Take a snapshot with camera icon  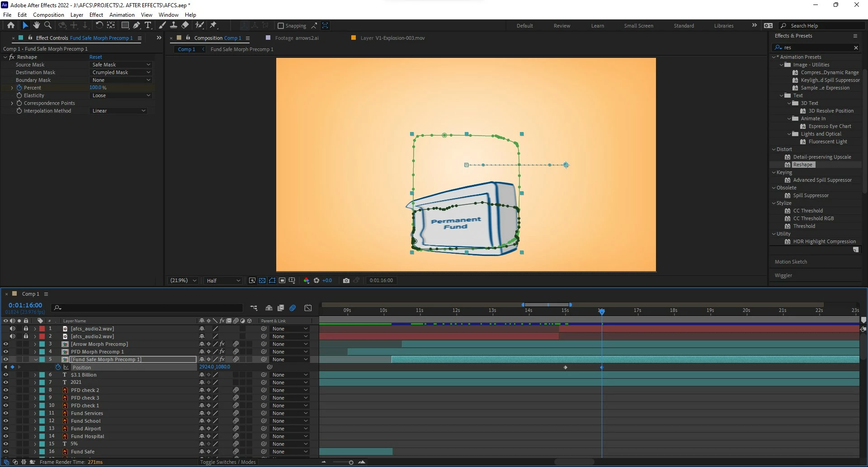pyautogui.click(x=346, y=281)
